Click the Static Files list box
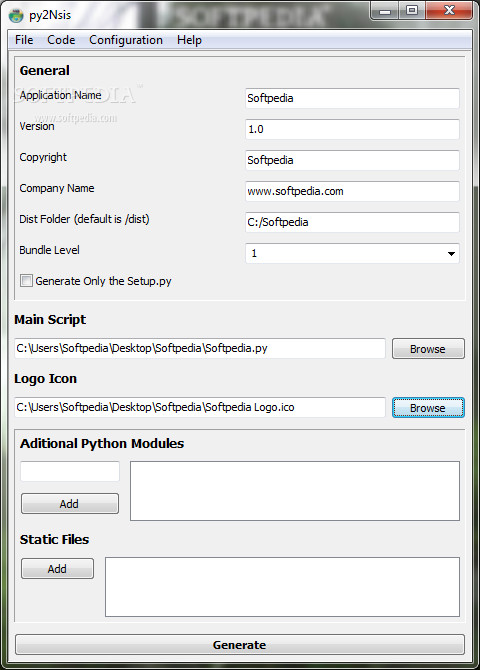This screenshot has height=670, width=480. [283, 587]
